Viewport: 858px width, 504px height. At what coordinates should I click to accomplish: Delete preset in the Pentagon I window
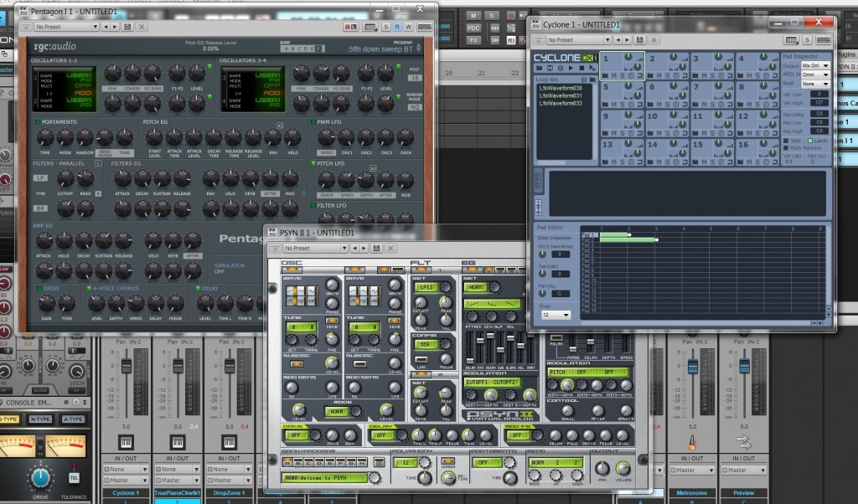tap(141, 27)
